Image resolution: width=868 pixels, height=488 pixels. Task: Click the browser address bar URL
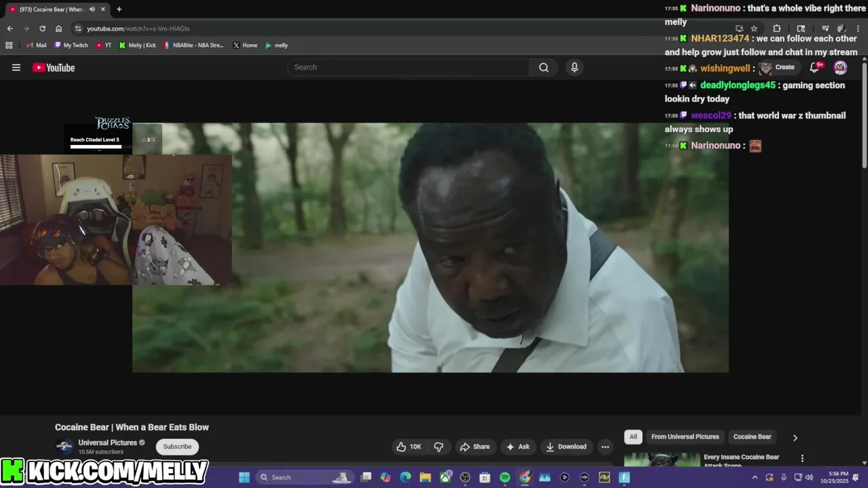coord(138,28)
